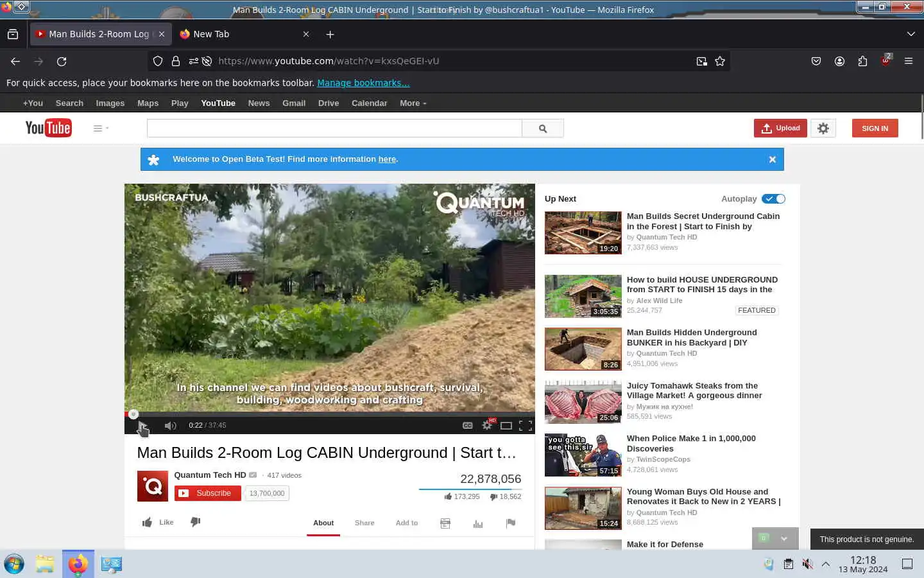Click the address bar URL
The image size is (924, 578).
329,61
